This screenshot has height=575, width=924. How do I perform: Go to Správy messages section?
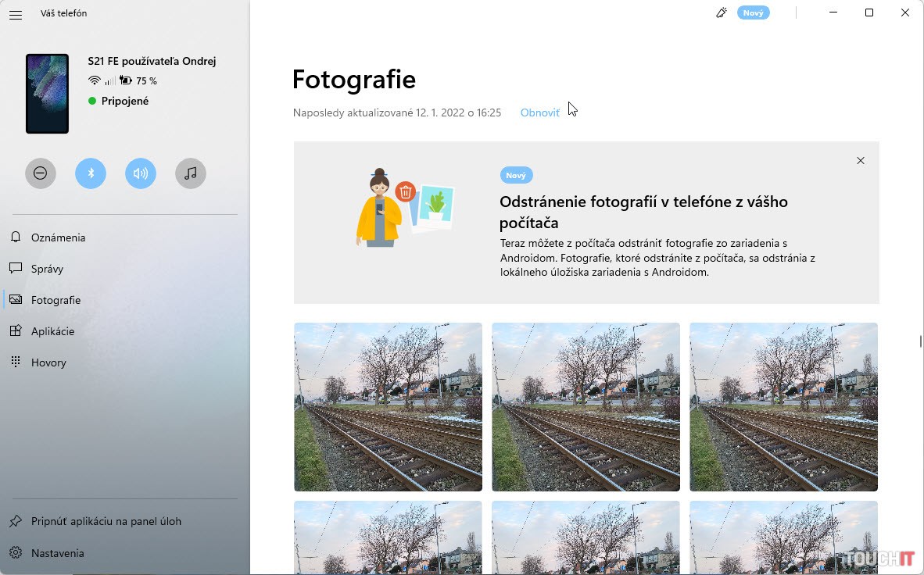tap(47, 269)
